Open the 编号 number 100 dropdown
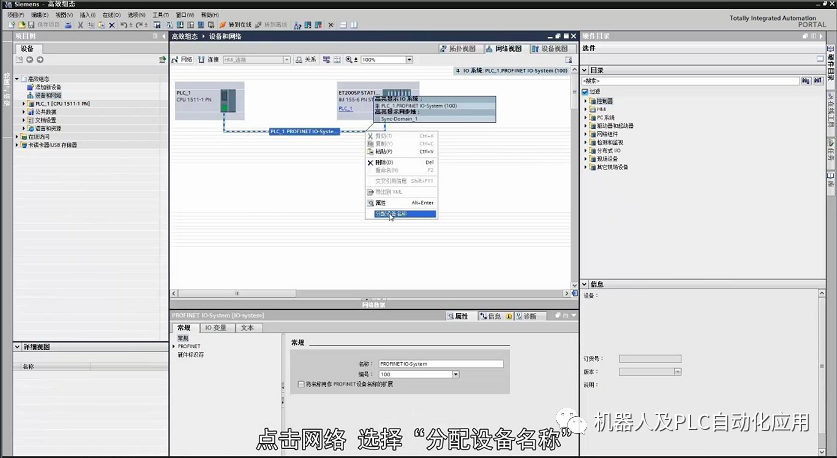 [456, 374]
